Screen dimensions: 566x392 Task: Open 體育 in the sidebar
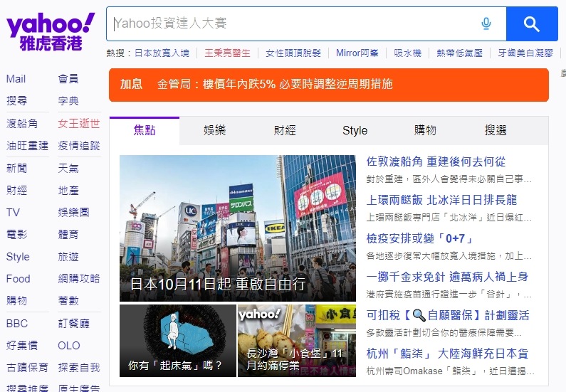[x=68, y=235]
